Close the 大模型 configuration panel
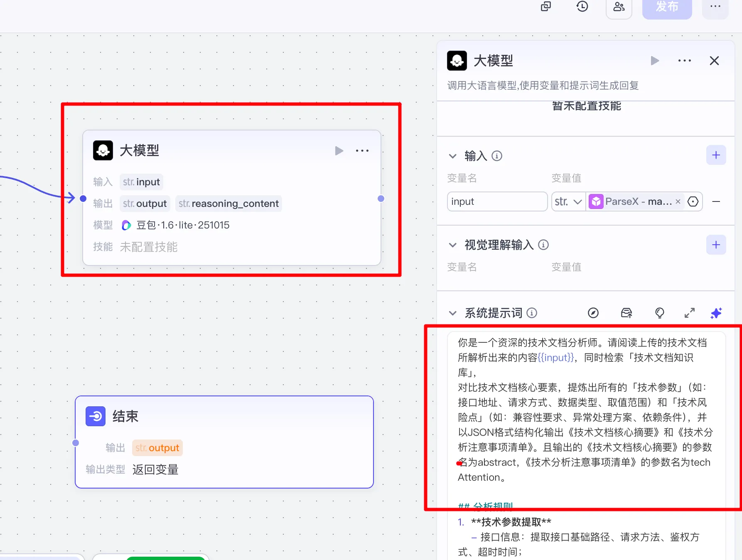 [714, 61]
